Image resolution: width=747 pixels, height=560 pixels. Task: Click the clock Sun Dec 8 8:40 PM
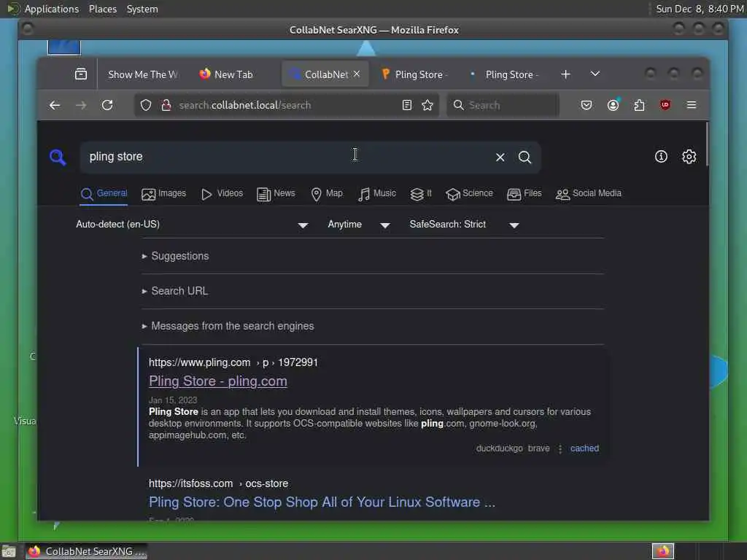[x=700, y=9]
